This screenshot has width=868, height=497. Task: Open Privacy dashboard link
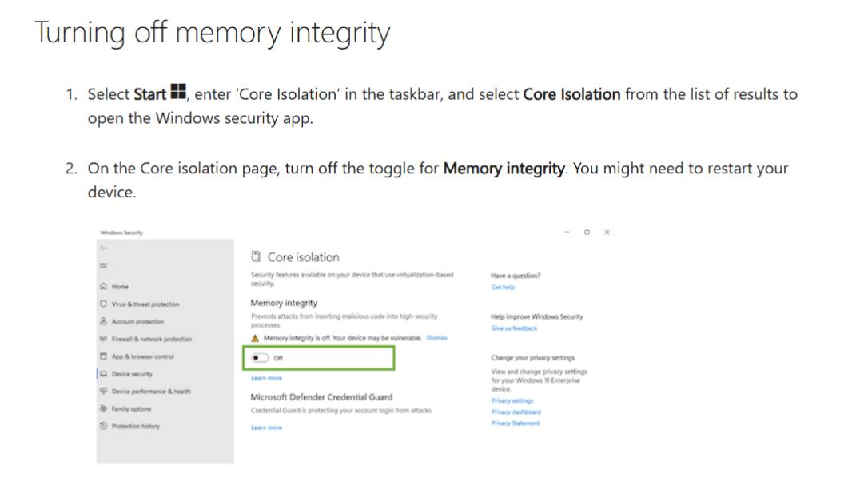pyautogui.click(x=516, y=412)
